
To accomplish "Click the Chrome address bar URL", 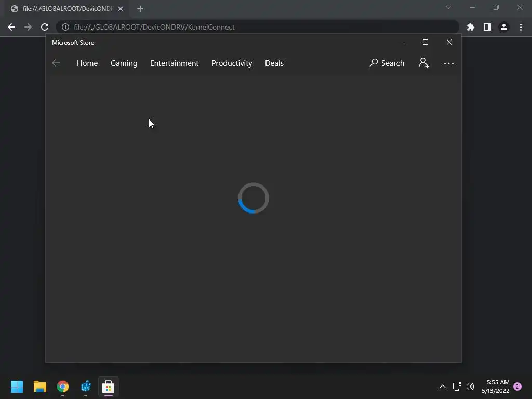I will pyautogui.click(x=154, y=27).
